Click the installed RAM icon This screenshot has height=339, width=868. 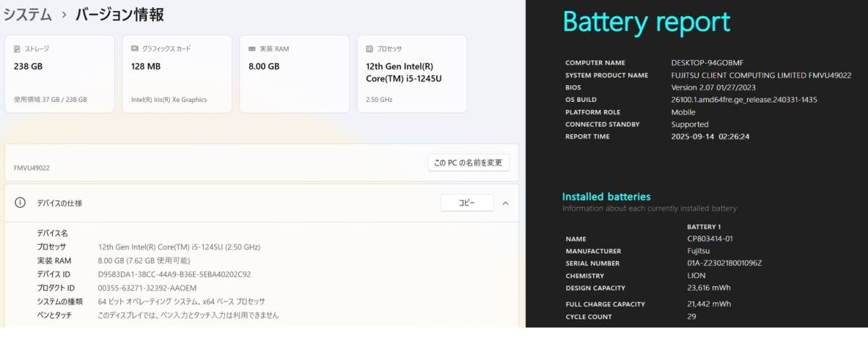pyautogui.click(x=252, y=48)
